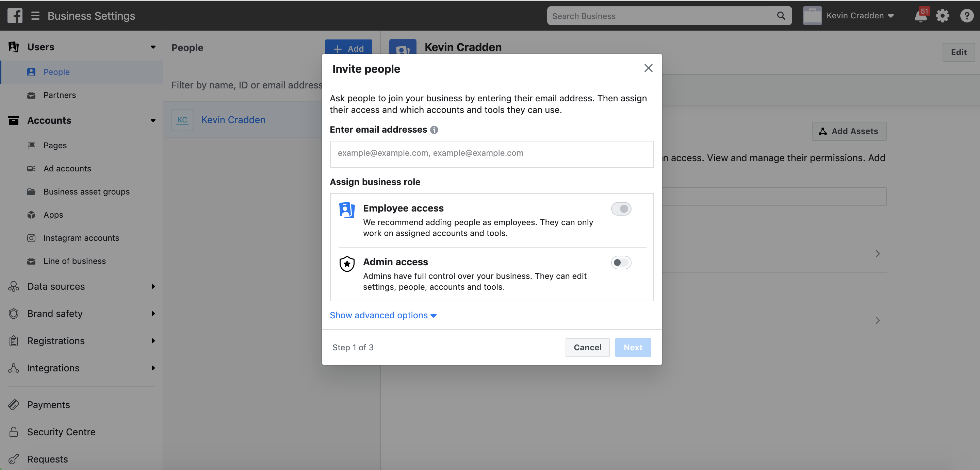Click the Payments sidebar label
The width and height of the screenshot is (980, 470).
(x=48, y=405)
